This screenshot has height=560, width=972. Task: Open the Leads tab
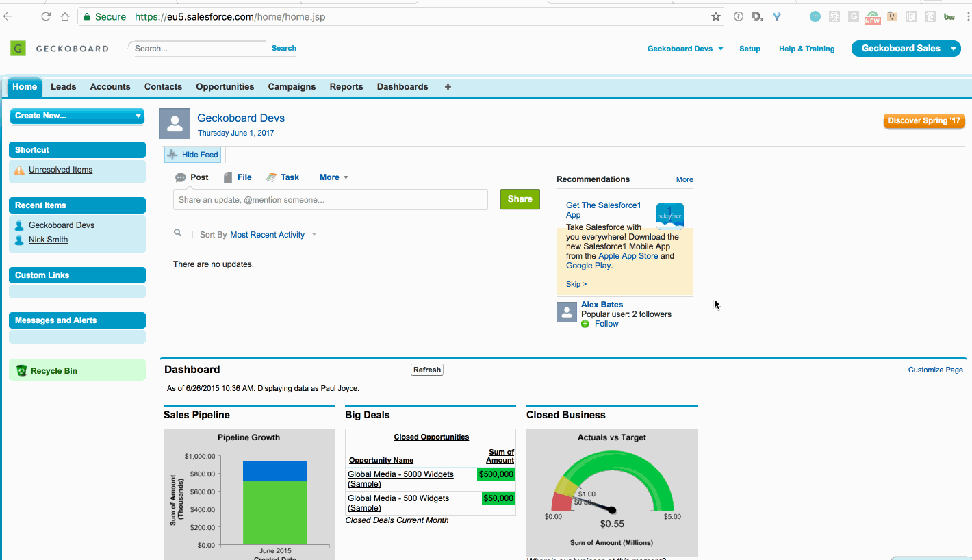(x=64, y=87)
